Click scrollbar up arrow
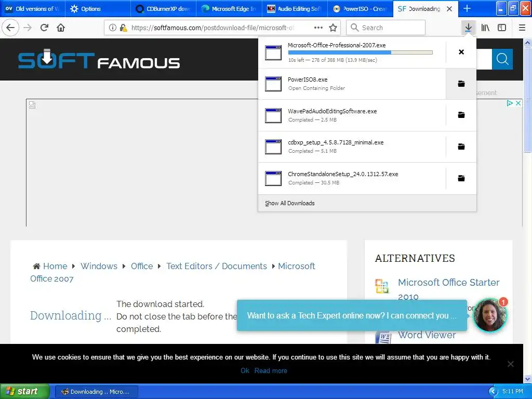Viewport: 532px width, 399px height. pos(527,43)
